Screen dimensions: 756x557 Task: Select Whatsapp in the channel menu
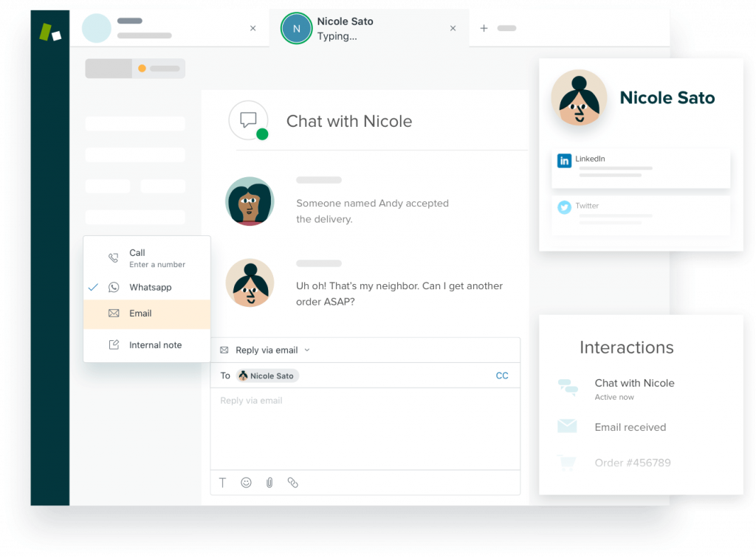click(x=147, y=287)
